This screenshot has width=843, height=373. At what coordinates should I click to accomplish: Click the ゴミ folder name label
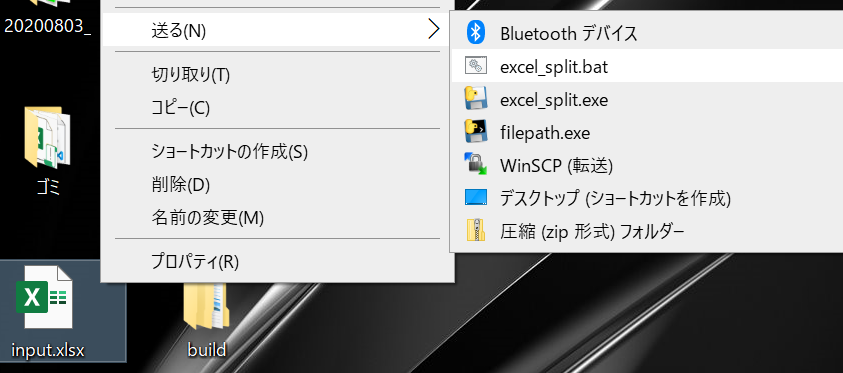pyautogui.click(x=47, y=187)
